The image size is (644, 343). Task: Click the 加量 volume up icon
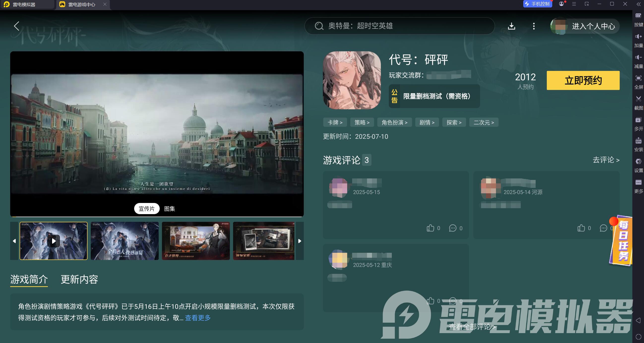pos(638,37)
